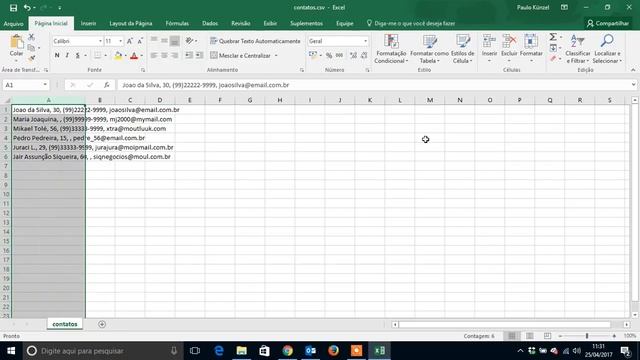Image resolution: width=640 pixels, height=360 pixels.
Task: Decrease the cell indent
Action: click(x=189, y=55)
